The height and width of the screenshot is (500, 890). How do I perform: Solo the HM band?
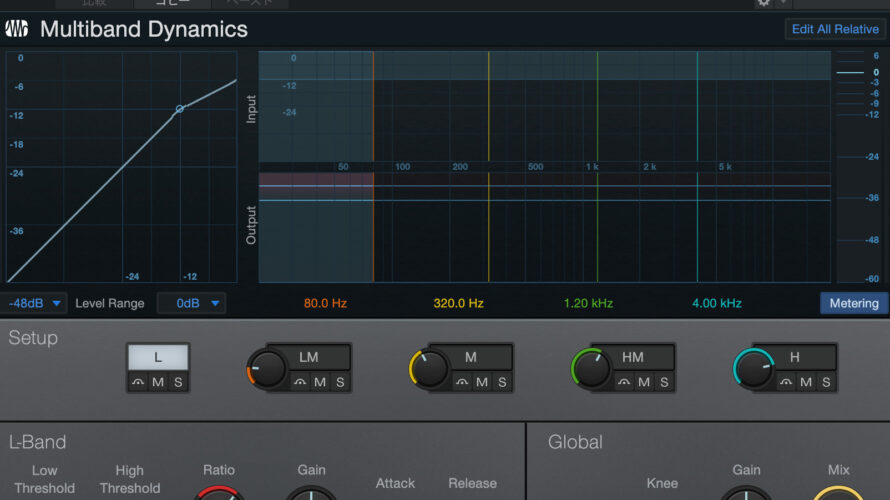click(x=664, y=383)
